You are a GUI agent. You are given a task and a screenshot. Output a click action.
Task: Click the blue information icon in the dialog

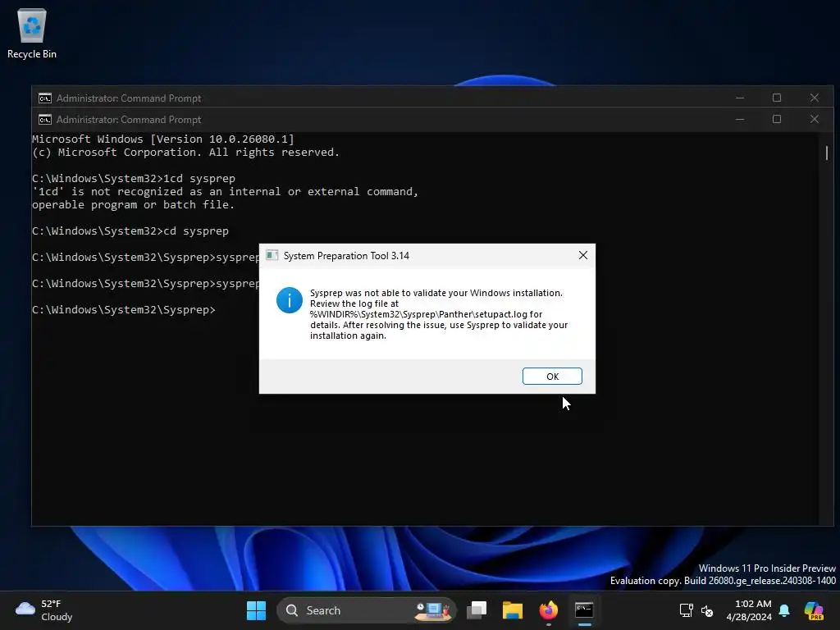(290, 300)
